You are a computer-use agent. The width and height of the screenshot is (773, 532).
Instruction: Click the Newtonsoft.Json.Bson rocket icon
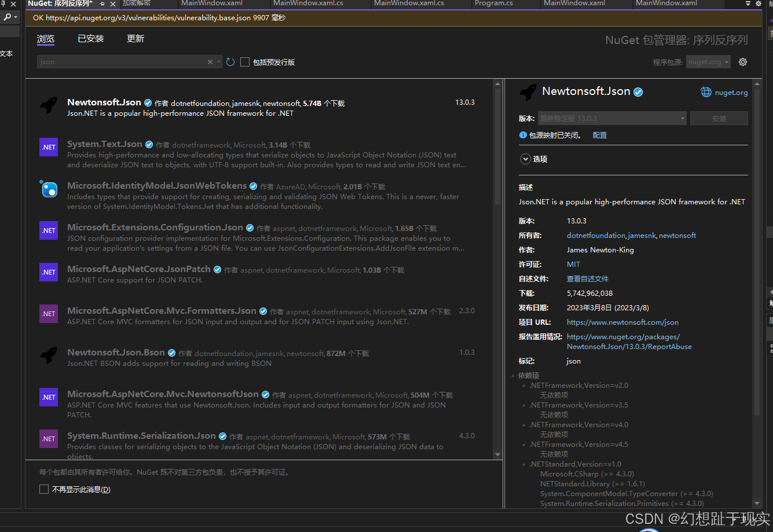coord(49,355)
